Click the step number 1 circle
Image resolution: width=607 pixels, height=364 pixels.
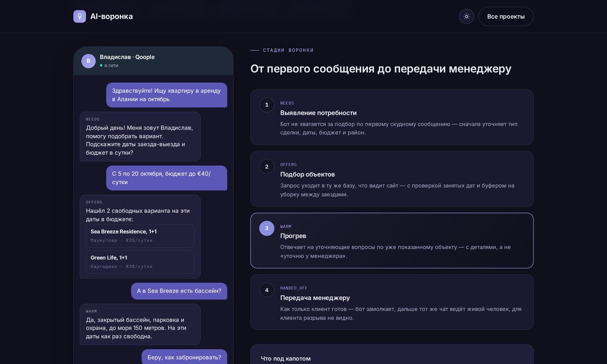[267, 105]
